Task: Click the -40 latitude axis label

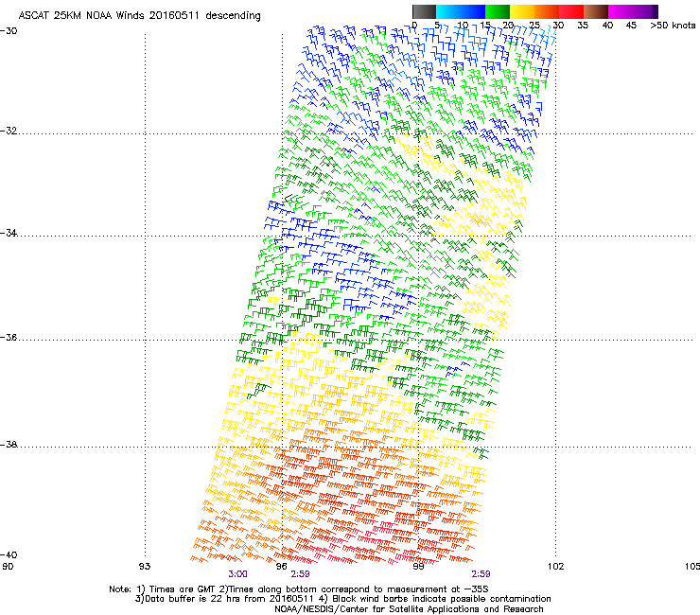Action: click(x=9, y=554)
